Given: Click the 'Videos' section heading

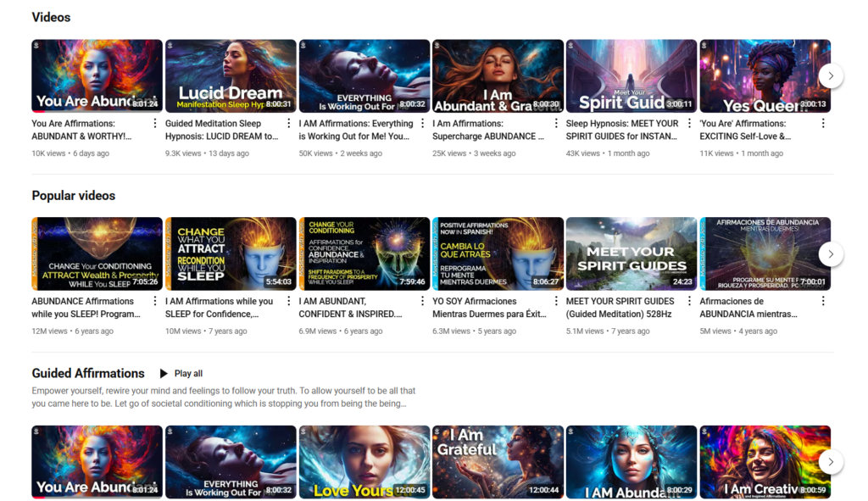Looking at the screenshot, I should (x=51, y=17).
